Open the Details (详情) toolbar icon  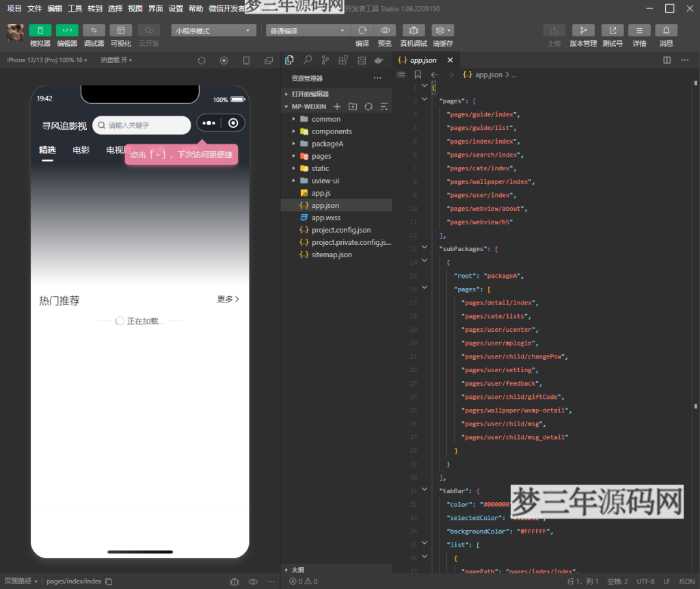pos(639,31)
